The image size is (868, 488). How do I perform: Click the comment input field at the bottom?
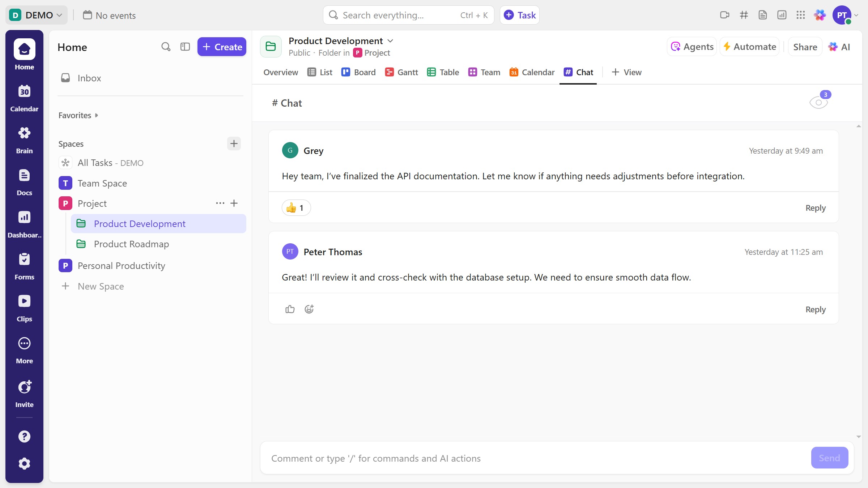(470, 458)
